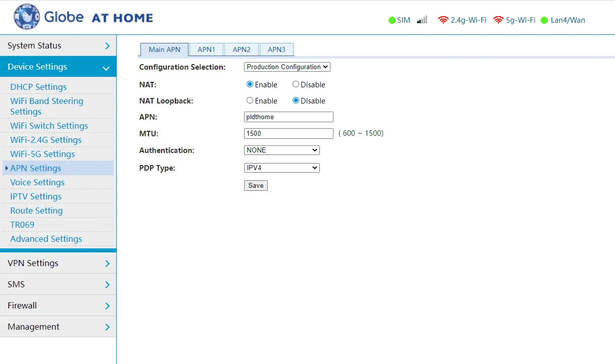Click the Lan4/Wan green status indicator
The width and height of the screenshot is (615, 364).
point(544,20)
